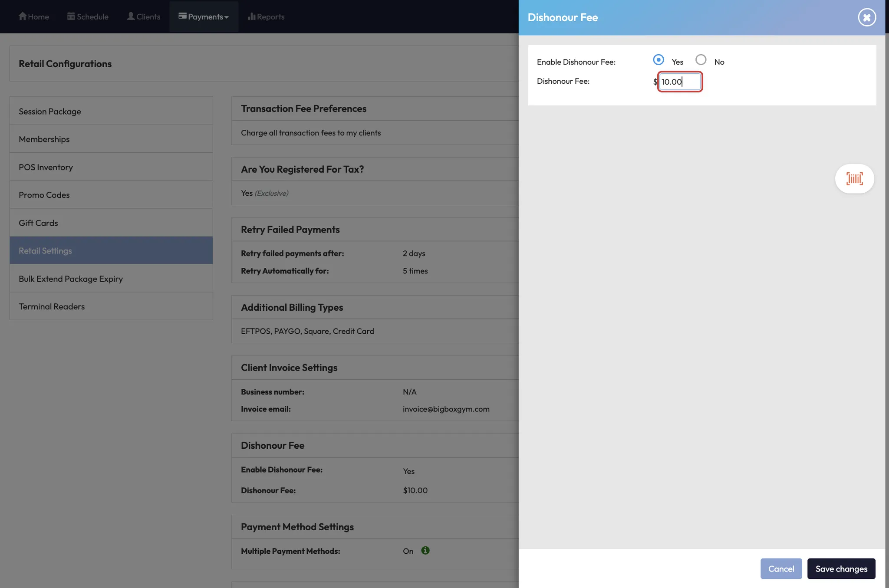Click the orange barcode scanner button
Screen dimensions: 889x588
(854, 178)
